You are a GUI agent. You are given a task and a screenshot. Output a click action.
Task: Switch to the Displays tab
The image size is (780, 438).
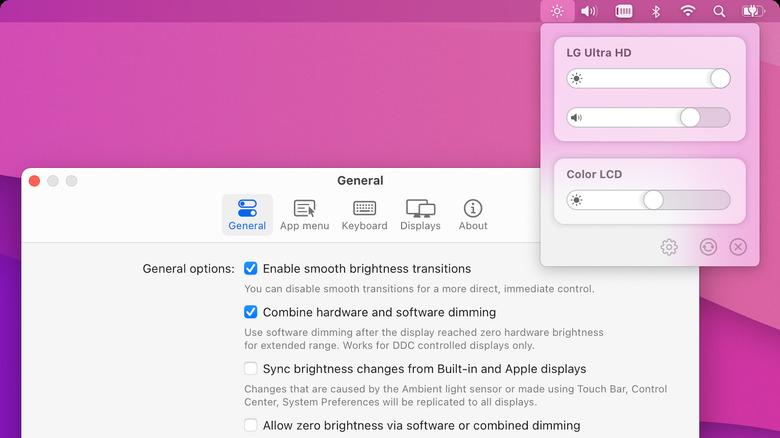tap(420, 215)
